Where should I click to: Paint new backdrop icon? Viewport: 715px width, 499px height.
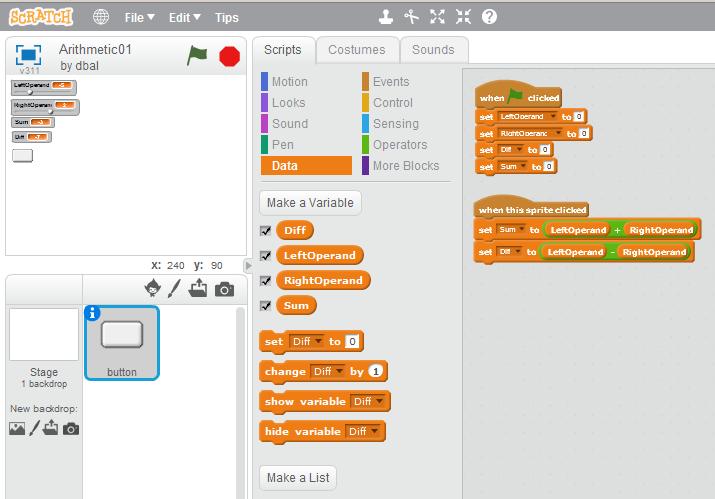pos(34,428)
